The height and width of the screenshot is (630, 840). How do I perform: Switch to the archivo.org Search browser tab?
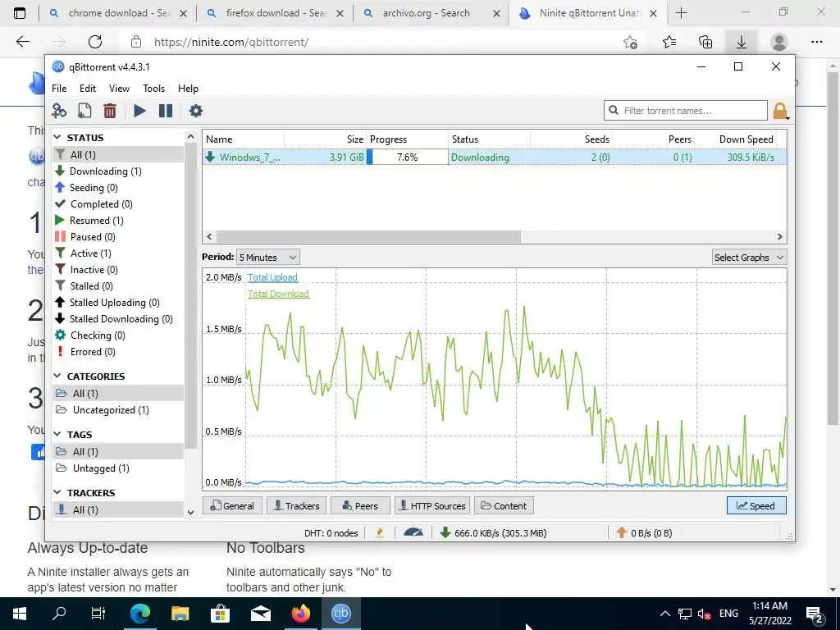tap(431, 13)
